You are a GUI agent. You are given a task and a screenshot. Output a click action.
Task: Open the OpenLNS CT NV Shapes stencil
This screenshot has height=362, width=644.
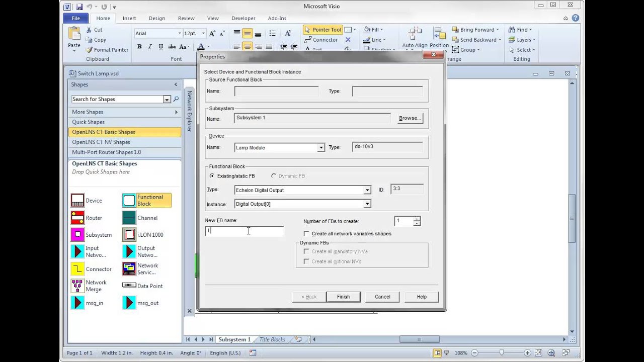click(125, 142)
